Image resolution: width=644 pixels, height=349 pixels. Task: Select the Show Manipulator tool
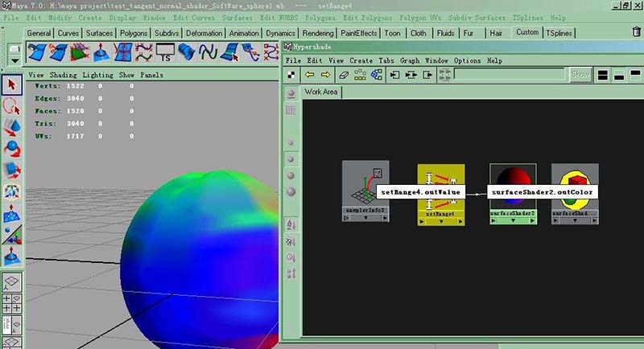[11, 235]
